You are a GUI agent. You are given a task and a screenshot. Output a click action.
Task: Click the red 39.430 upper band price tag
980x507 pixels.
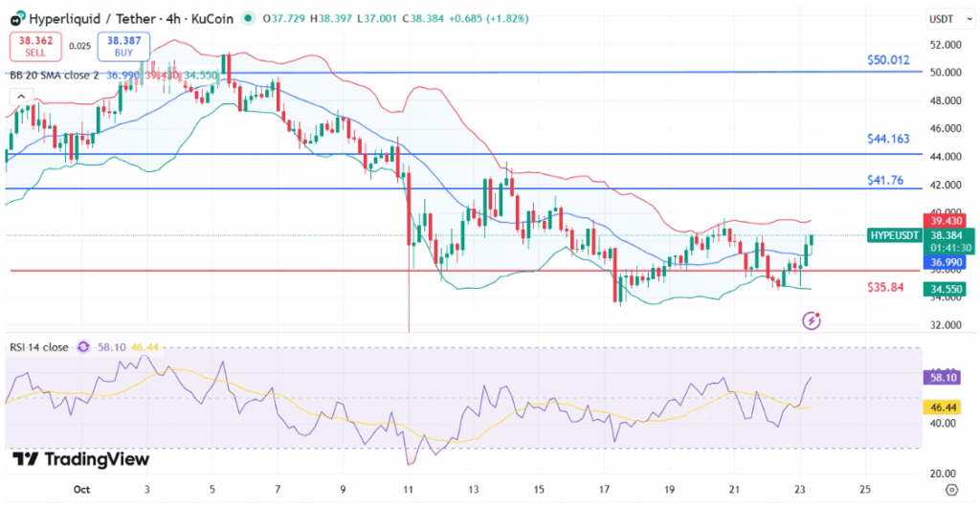[947, 220]
